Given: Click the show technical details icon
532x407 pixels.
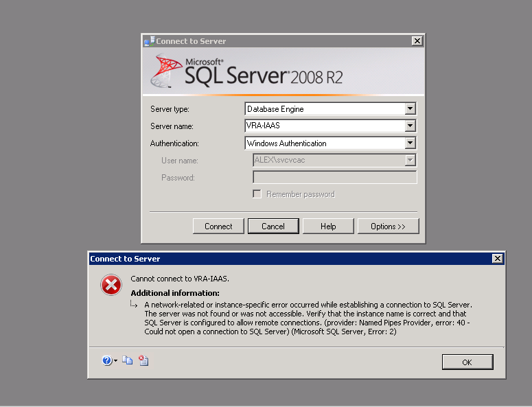Looking at the screenshot, I should 143,360.
